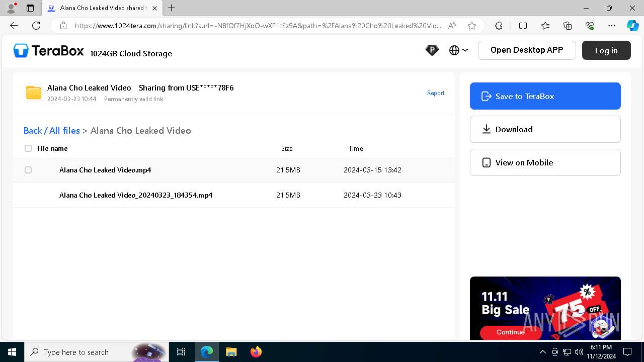The height and width of the screenshot is (362, 644).
Task: Click the Open Desktop APP button
Action: point(527,50)
